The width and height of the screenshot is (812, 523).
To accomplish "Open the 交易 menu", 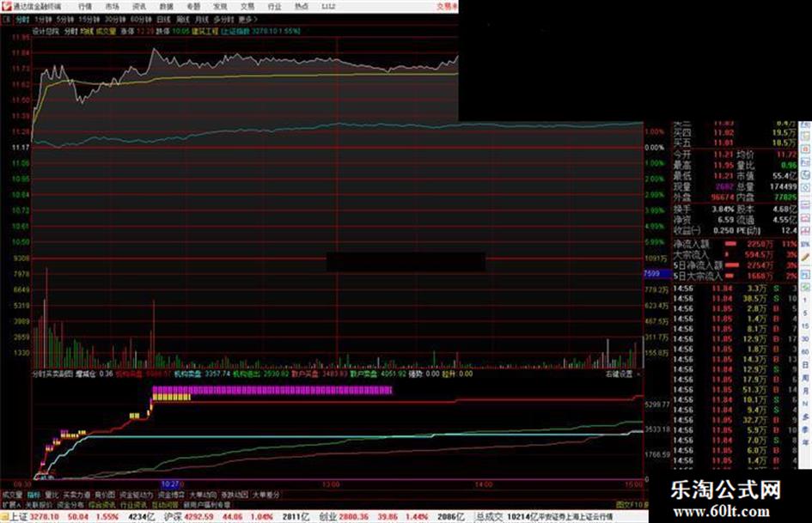I will click(247, 7).
